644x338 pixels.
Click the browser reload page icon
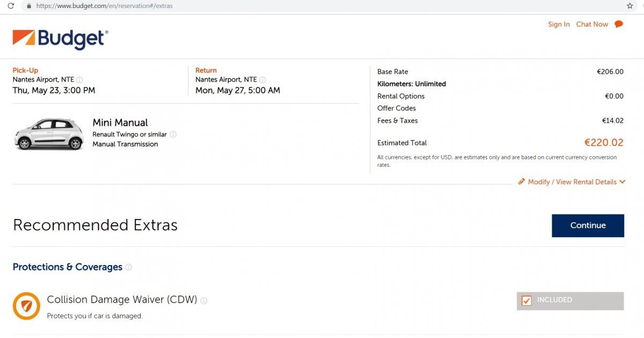(10, 6)
